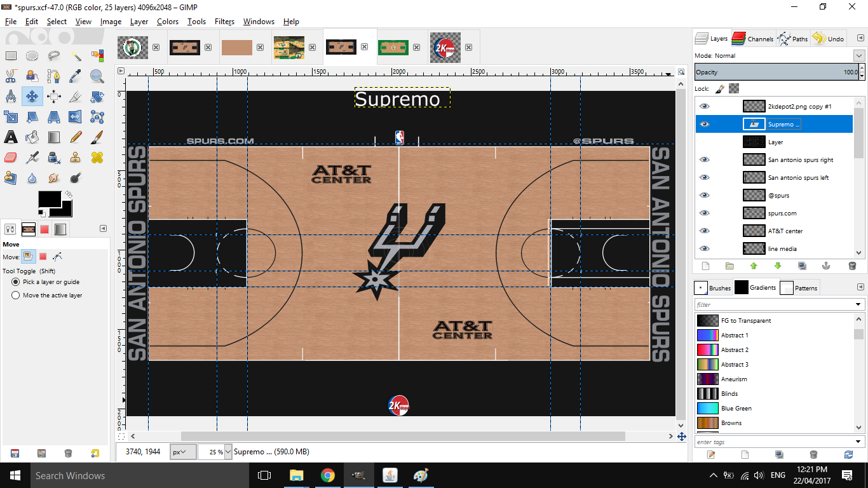
Task: Pick the Bucket Fill tool
Action: click(x=32, y=137)
